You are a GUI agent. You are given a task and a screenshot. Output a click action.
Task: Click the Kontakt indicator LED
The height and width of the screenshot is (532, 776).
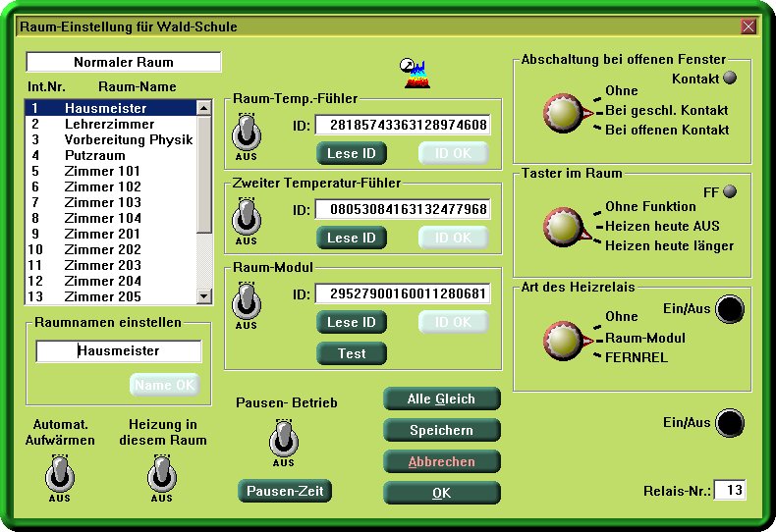[730, 79]
